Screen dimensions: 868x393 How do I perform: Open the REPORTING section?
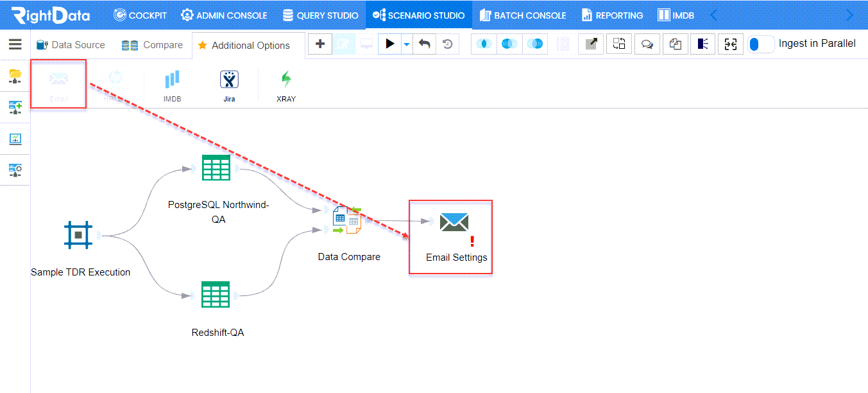[612, 15]
